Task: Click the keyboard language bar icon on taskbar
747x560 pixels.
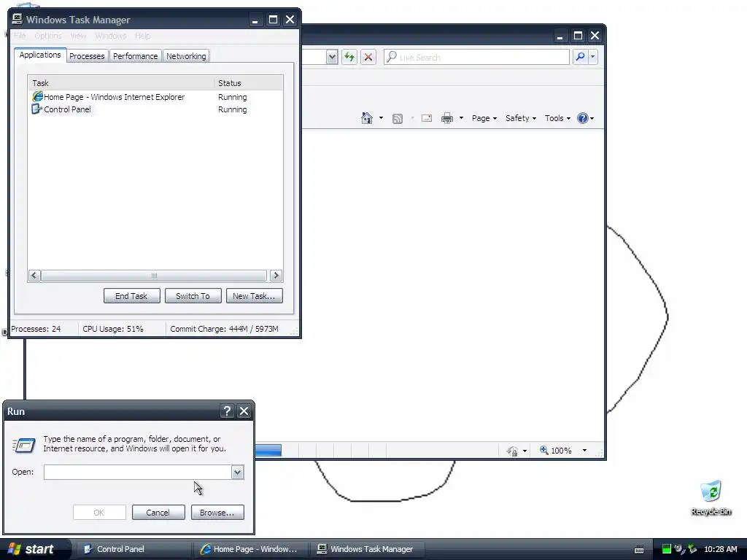Action: point(639,550)
